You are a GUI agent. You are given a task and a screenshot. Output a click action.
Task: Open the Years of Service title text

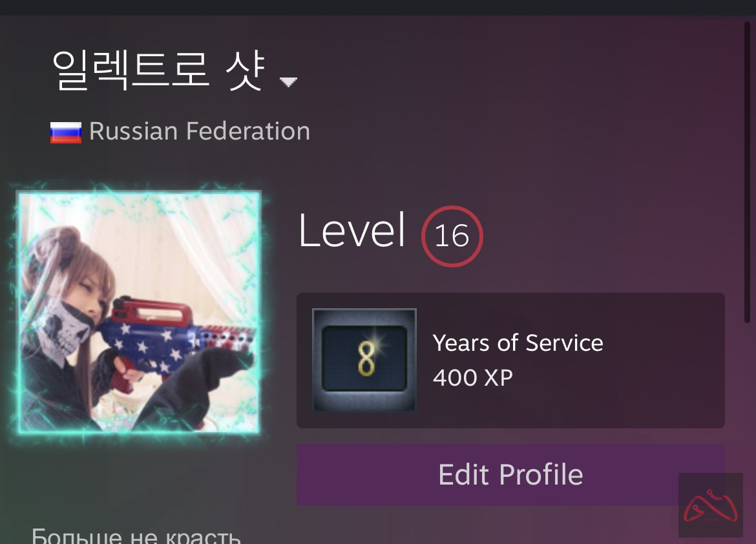518,343
